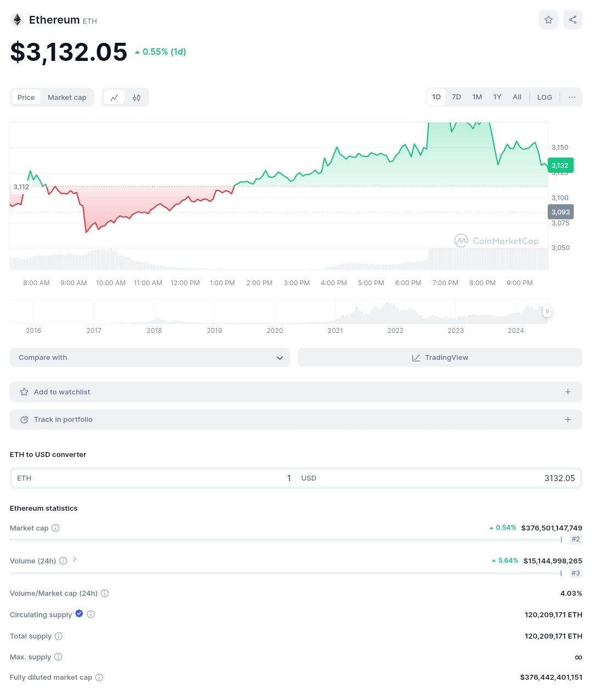This screenshot has height=700, width=592.
Task: Click the Volume rank slider bar
Action: [x=286, y=573]
